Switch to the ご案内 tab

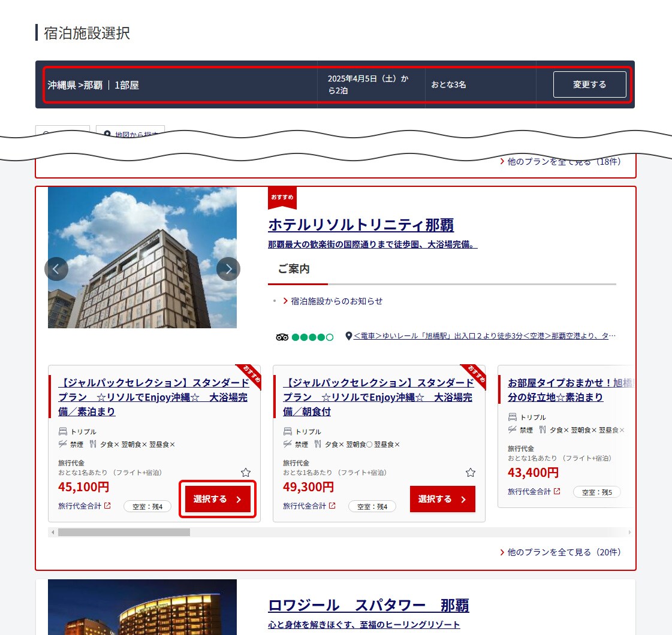point(294,270)
